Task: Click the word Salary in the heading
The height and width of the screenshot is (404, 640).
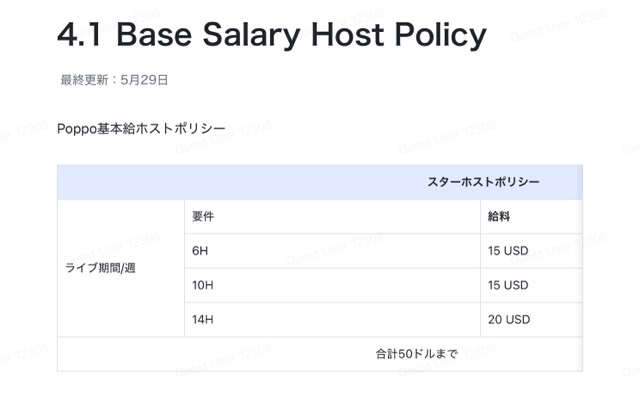Action: click(x=251, y=36)
